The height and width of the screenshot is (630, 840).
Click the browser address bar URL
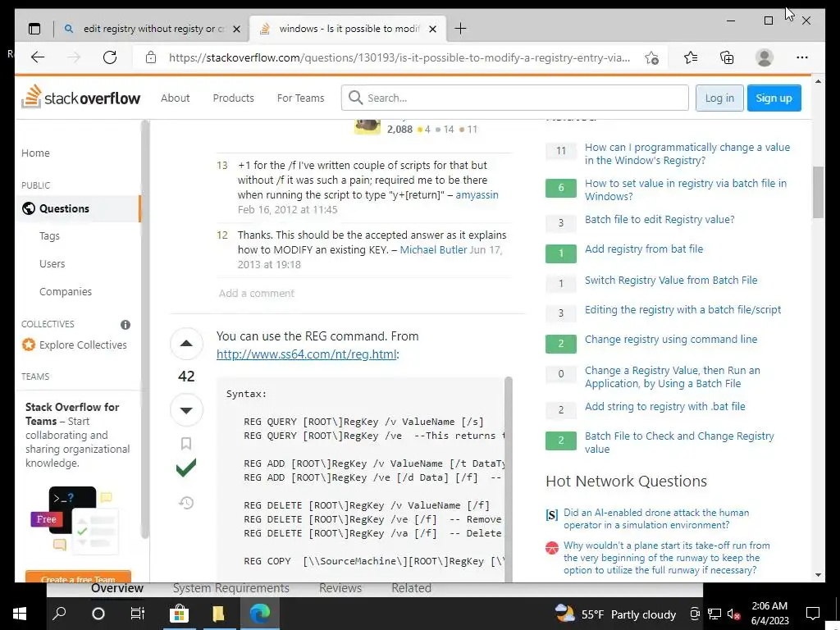coord(399,58)
